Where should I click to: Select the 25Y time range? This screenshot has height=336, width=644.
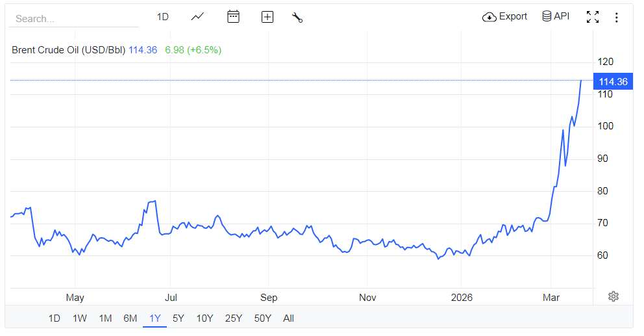pyautogui.click(x=234, y=318)
